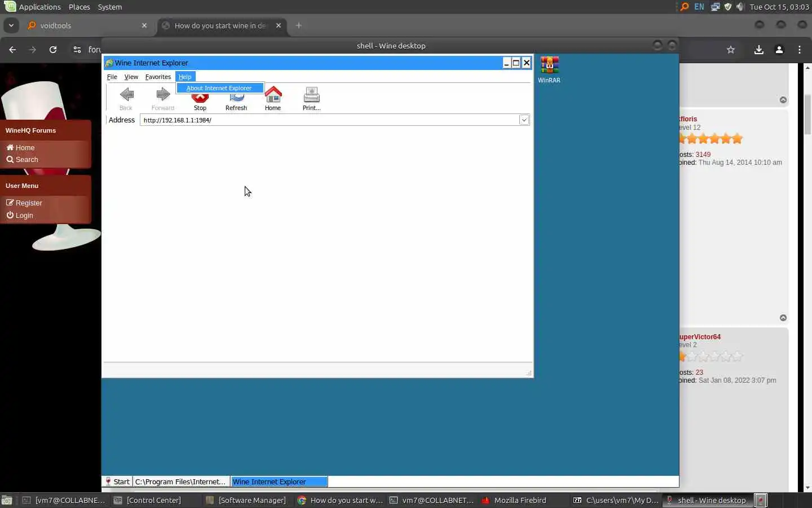Click the shield icon in system tray

click(728, 7)
